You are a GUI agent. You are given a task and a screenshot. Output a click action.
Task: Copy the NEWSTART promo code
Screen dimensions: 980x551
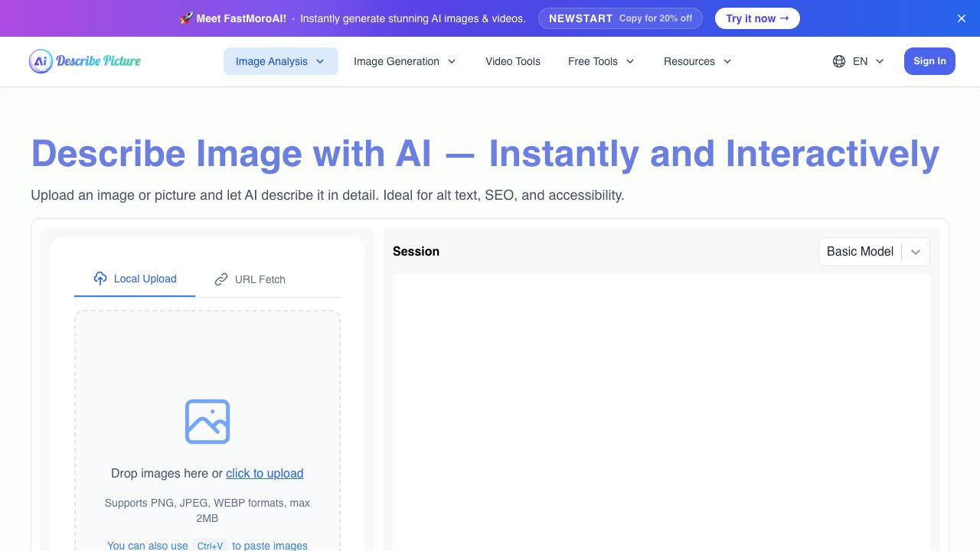click(620, 18)
